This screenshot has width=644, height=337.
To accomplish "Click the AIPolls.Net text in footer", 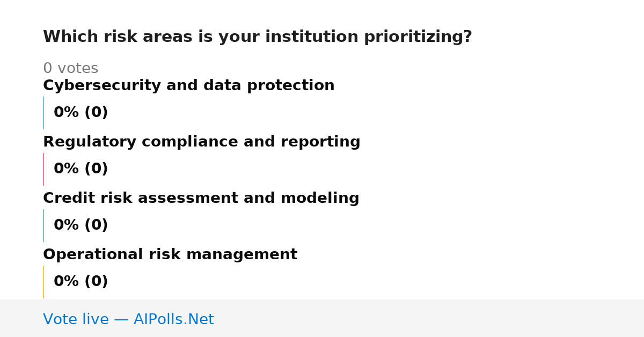I will 173,319.
